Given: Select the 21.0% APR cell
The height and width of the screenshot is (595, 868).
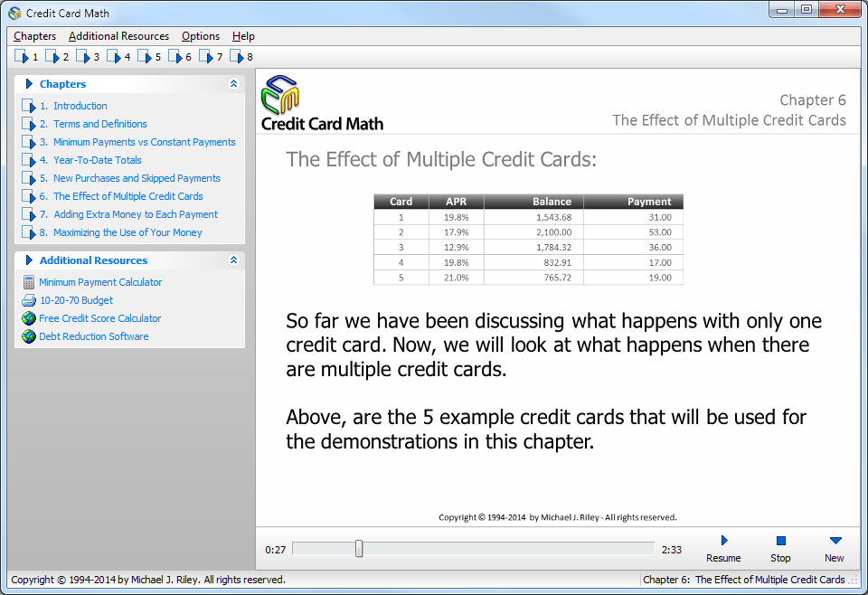Looking at the screenshot, I should pyautogui.click(x=456, y=278).
